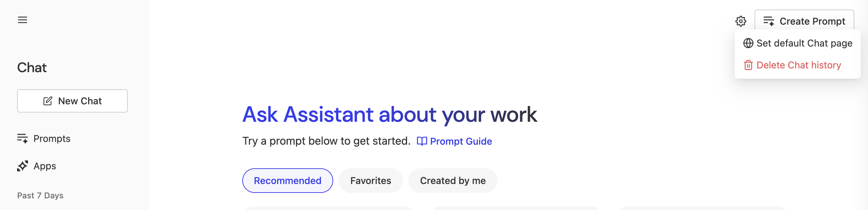Click the open book icon near Prompt Guide
This screenshot has width=868, height=210.
pos(422,141)
